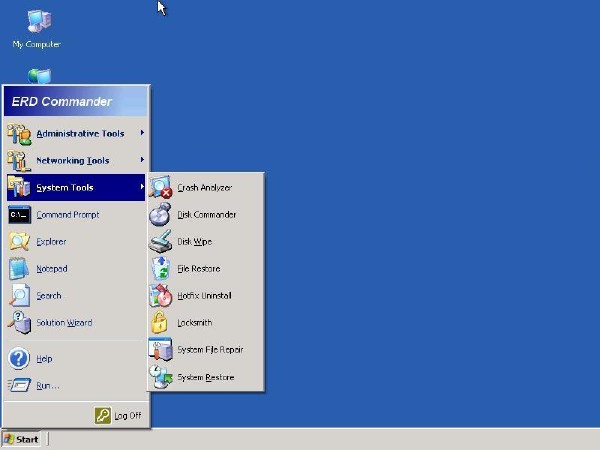
Task: Launch the Solution Wizard entry
Action: coord(64,323)
